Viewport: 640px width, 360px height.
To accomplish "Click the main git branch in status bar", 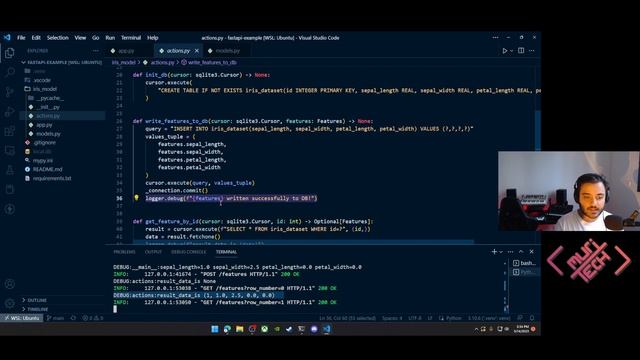I will point(55,318).
